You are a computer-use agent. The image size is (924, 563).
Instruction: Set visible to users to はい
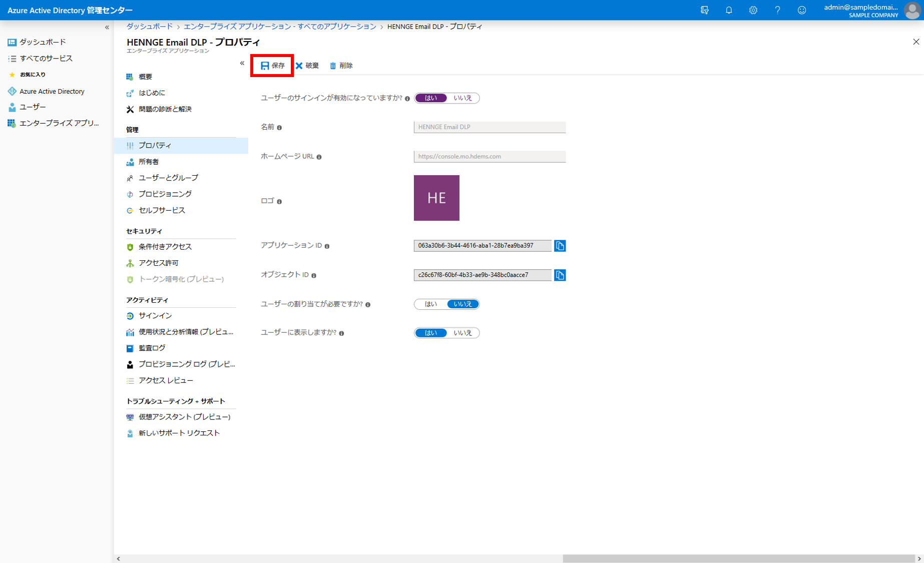(431, 333)
